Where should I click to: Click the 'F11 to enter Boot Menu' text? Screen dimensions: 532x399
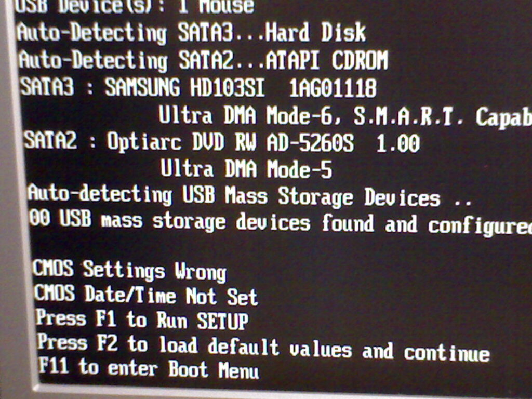pos(149,368)
